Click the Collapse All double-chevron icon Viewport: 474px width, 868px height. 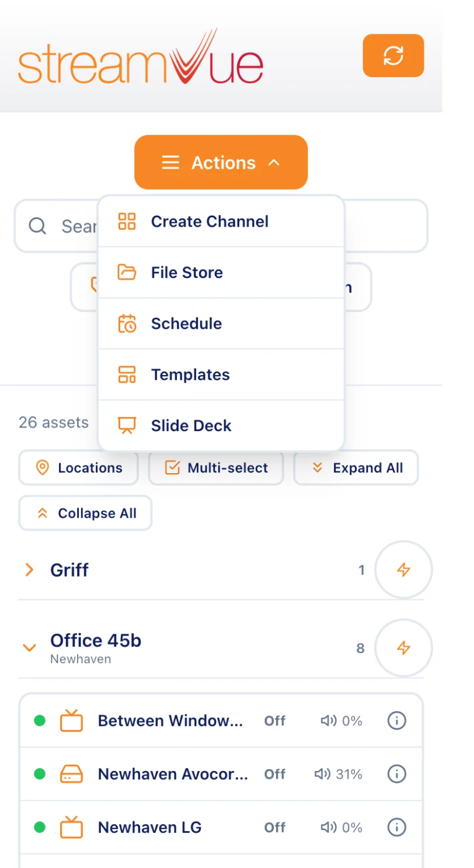42,513
